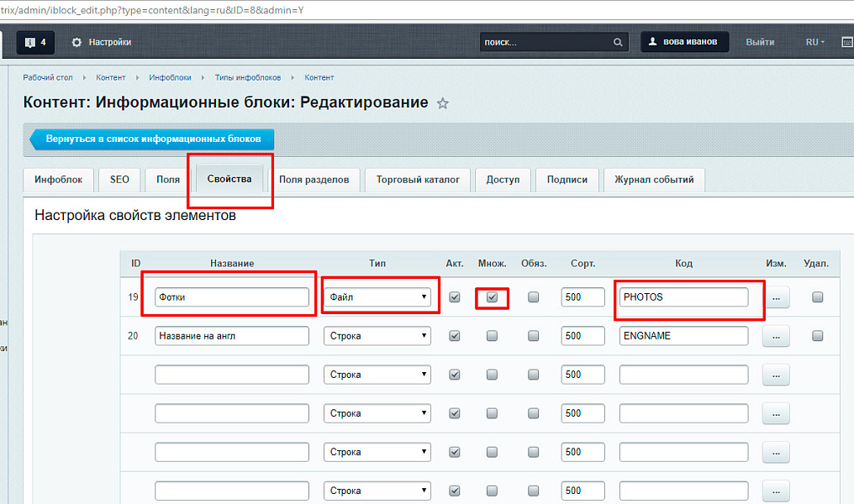854x504 pixels.
Task: Expand type dropdown for Название на англ
Action: click(x=377, y=336)
